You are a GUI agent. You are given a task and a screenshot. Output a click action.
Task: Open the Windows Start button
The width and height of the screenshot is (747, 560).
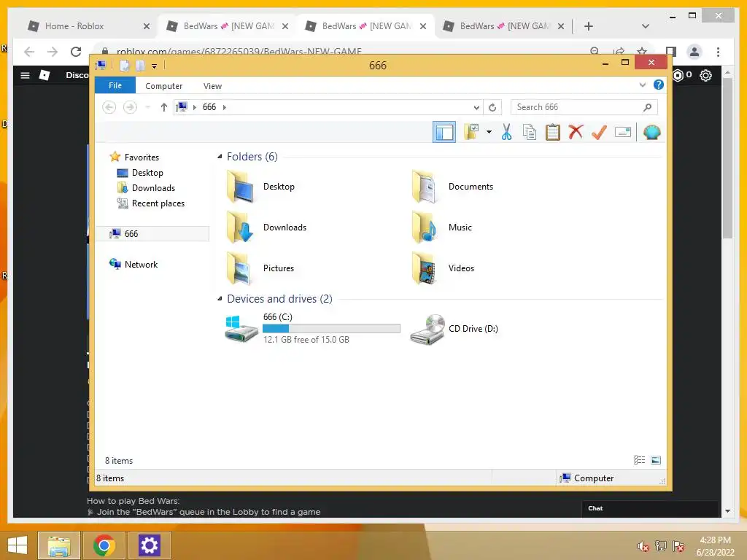pyautogui.click(x=18, y=545)
